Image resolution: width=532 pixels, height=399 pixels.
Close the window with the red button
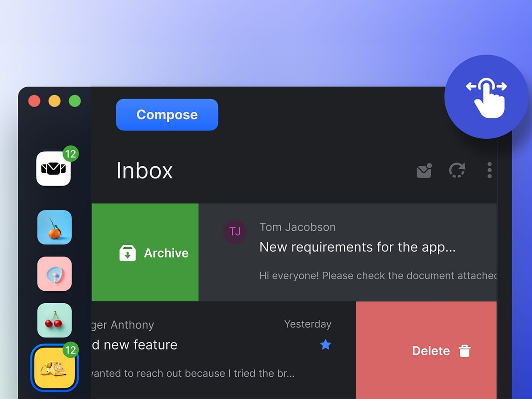point(34,101)
